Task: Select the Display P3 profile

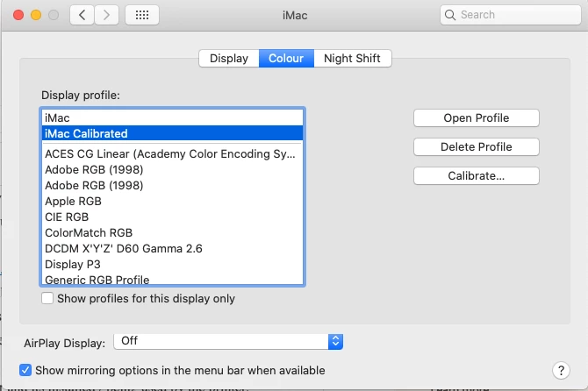Action: 173,264
